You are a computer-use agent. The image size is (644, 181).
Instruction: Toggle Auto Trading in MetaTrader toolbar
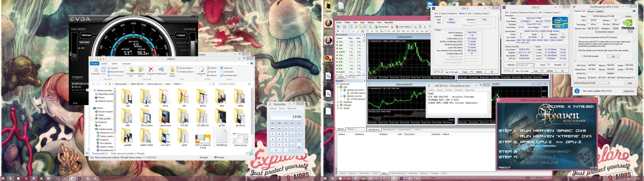tap(403, 27)
